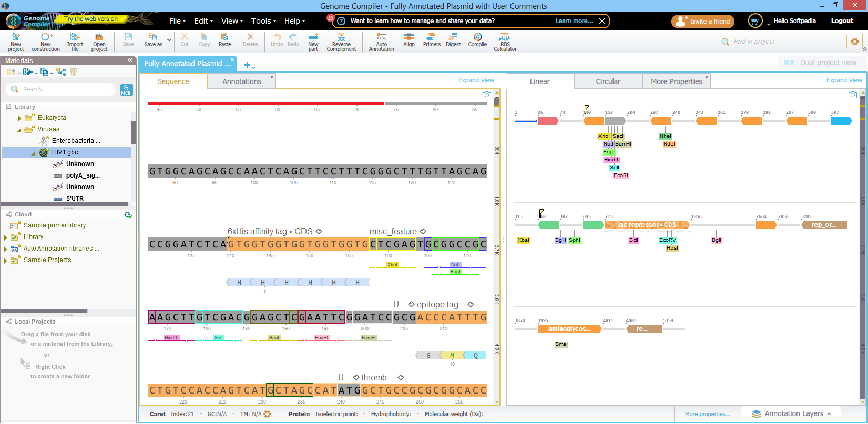The image size is (868, 424).
Task: Click the NCBI search icon
Action: 127,90
